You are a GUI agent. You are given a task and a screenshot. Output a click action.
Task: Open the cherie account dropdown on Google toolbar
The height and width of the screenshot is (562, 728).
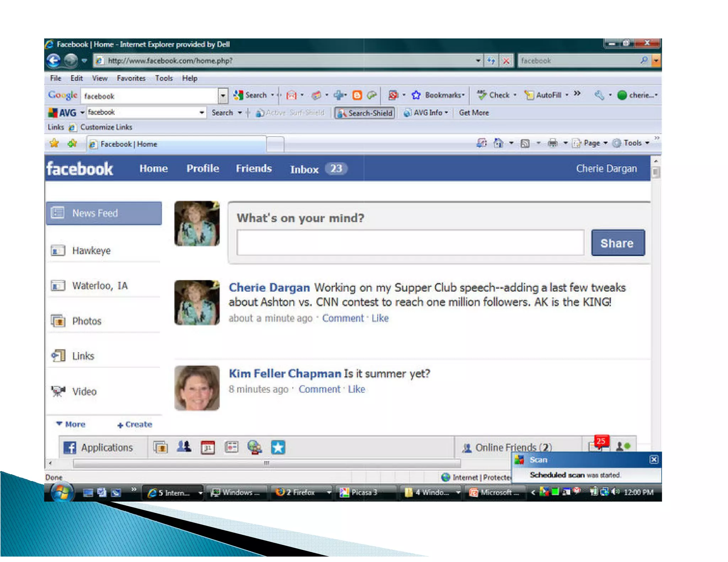point(637,95)
